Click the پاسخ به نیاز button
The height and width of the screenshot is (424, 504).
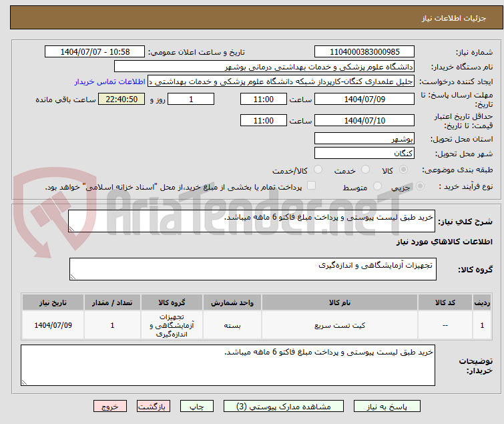[x=387, y=407]
